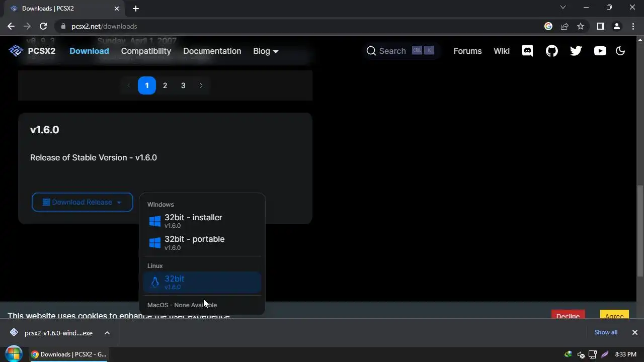
Task: Open the Chrome three-dot menu
Action: pyautogui.click(x=632, y=26)
